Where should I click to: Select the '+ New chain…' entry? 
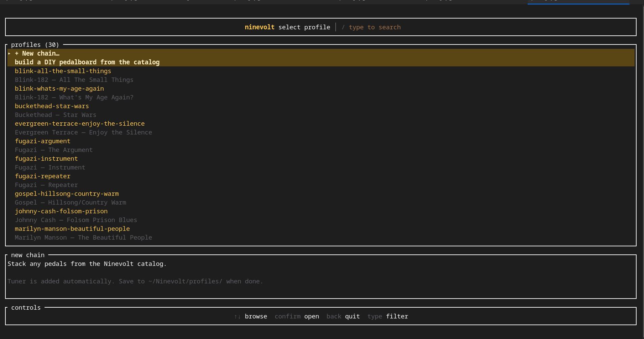point(37,53)
